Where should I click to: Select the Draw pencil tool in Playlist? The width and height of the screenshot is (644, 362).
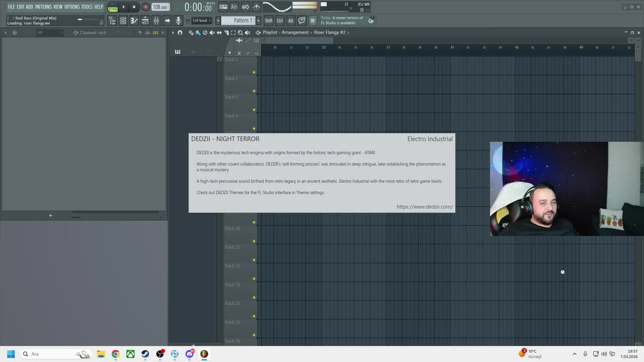tap(191, 32)
